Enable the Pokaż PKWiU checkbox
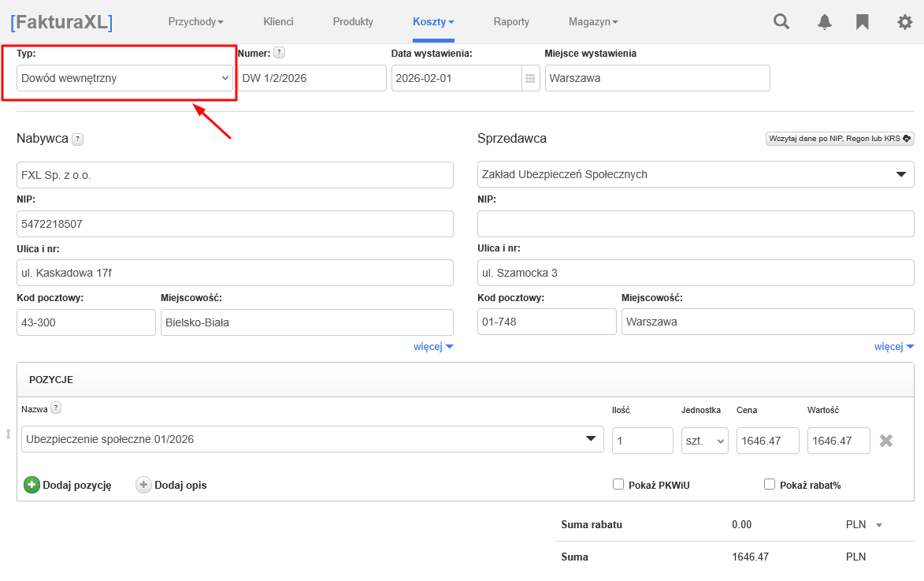The height and width of the screenshot is (581, 924). pos(618,485)
